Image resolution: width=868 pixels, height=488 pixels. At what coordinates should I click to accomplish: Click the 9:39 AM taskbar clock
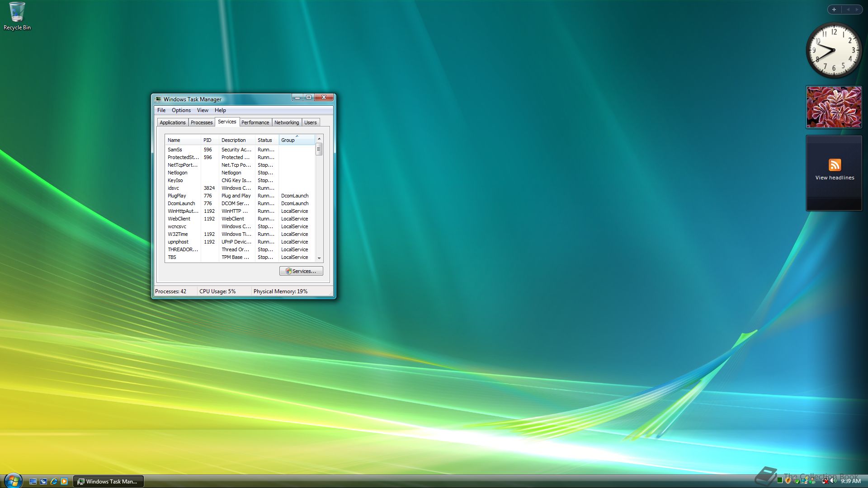(850, 481)
